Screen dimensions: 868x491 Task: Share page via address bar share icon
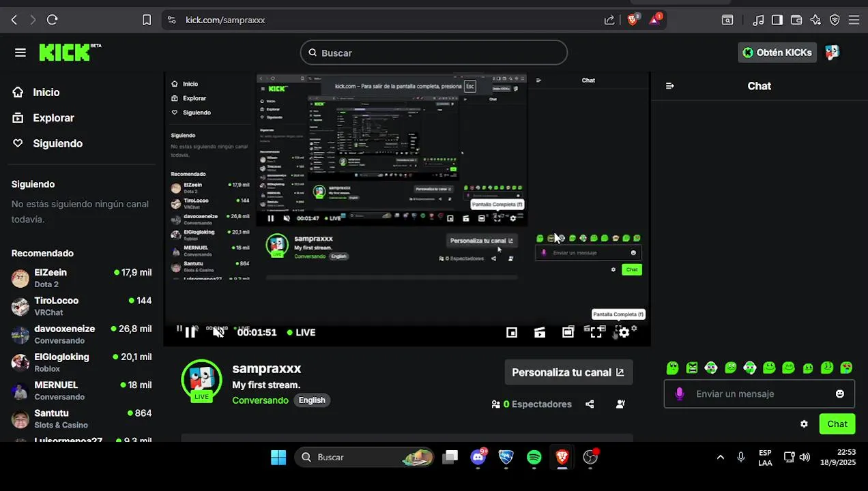[609, 20]
